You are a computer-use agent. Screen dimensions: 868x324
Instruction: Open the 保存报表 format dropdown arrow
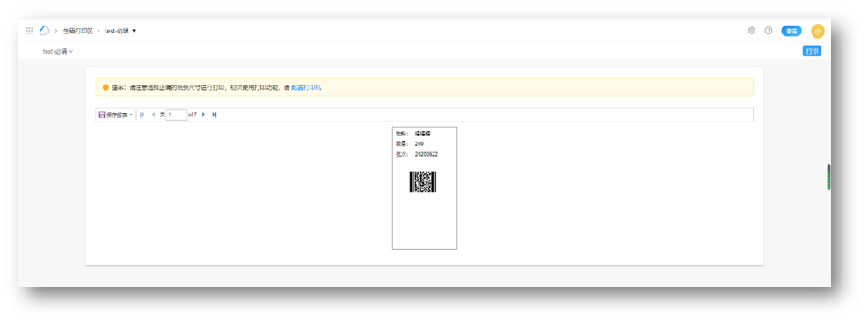pyautogui.click(x=131, y=115)
